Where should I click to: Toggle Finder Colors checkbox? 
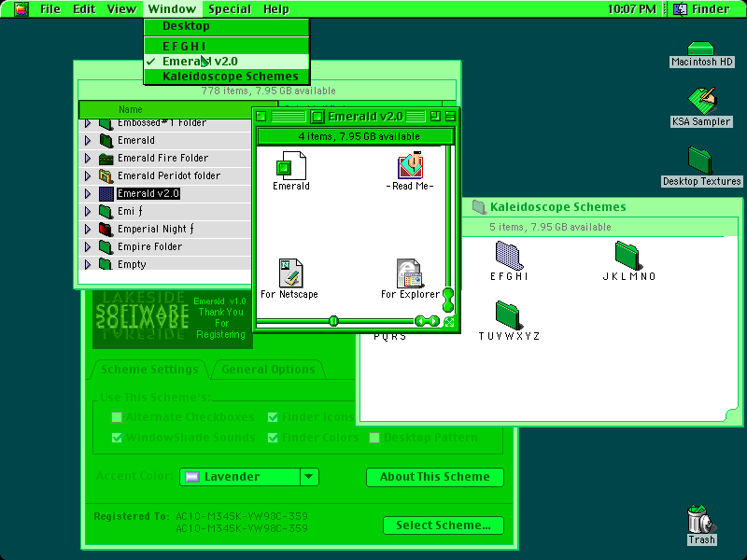click(x=273, y=437)
